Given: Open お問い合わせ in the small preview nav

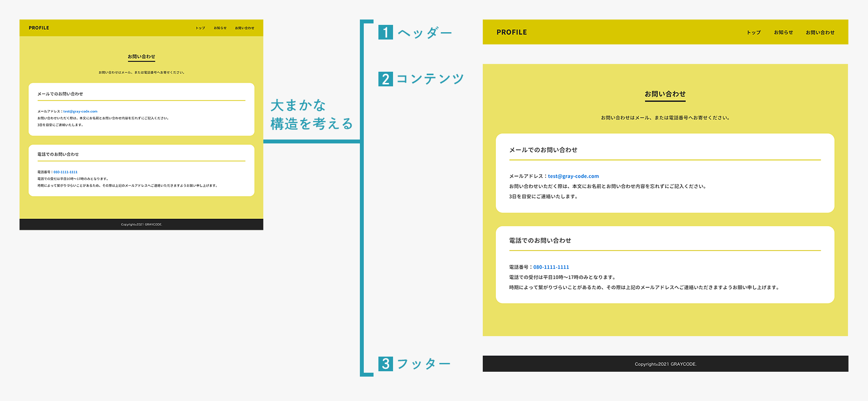Looking at the screenshot, I should (x=245, y=28).
